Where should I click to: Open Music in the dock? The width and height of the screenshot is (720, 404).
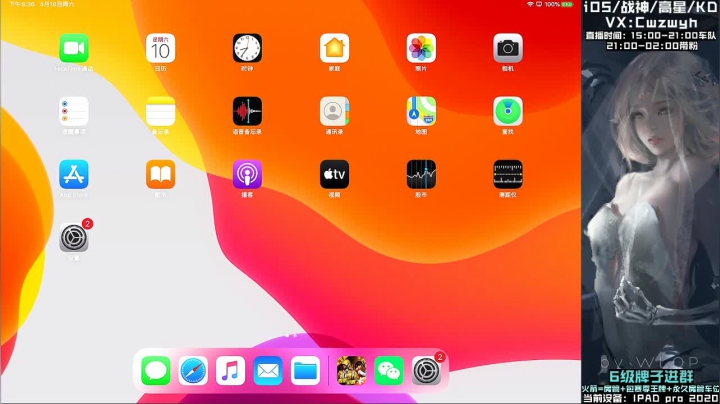[x=231, y=370]
